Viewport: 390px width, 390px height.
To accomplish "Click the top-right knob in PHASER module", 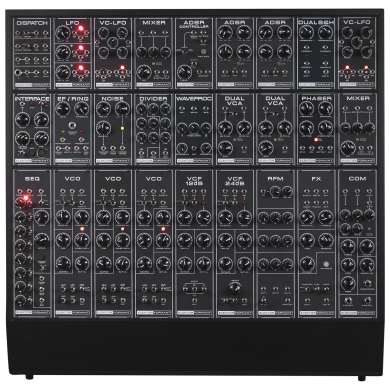I will click(x=325, y=109).
